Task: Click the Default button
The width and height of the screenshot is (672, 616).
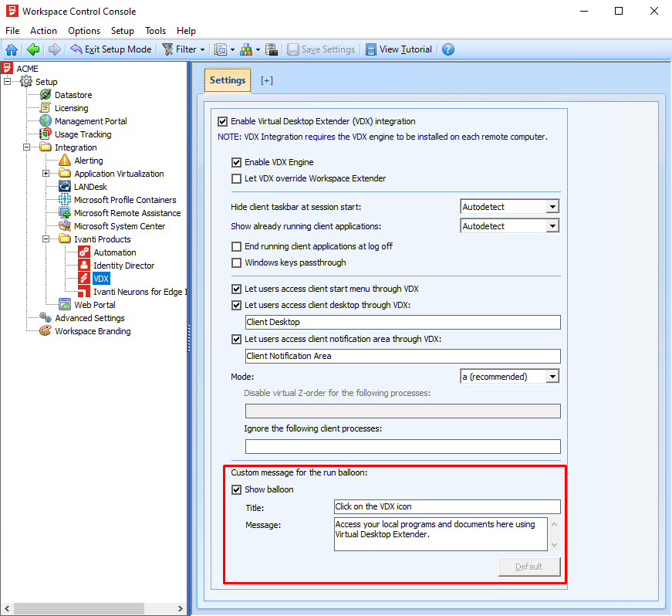Action: point(529,567)
